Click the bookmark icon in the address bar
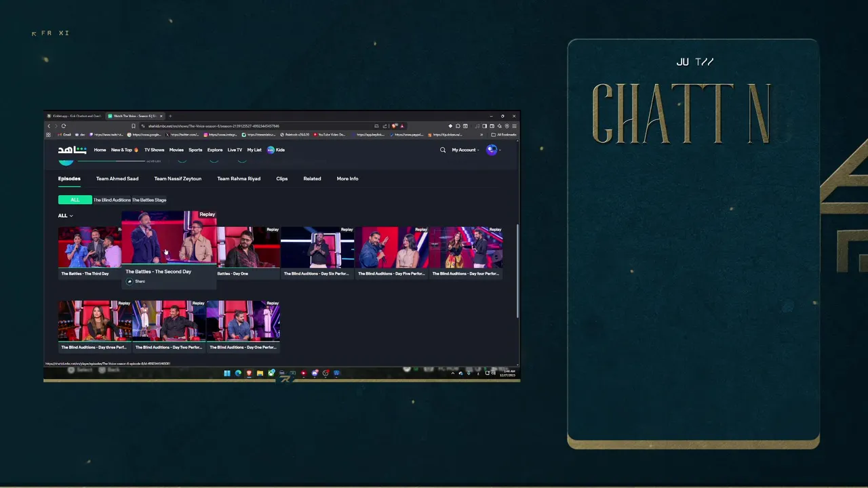This screenshot has width=868, height=488. click(134, 126)
